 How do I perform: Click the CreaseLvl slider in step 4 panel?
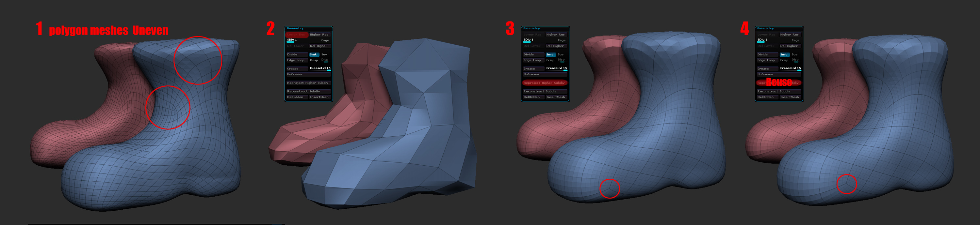(791, 69)
